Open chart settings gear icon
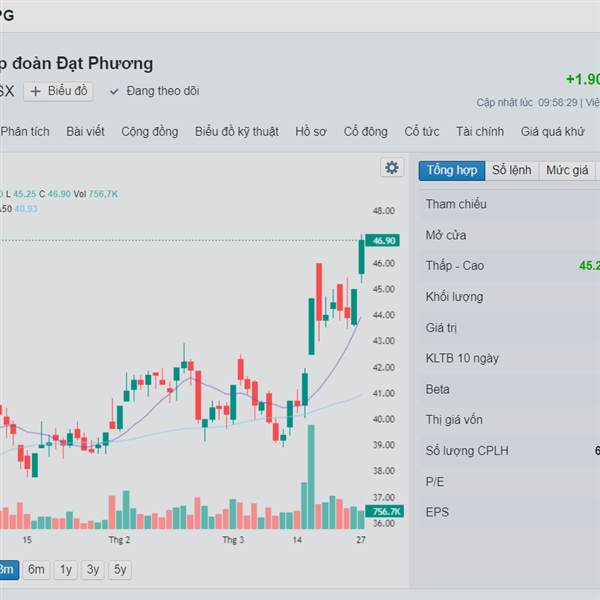Screen dimensions: 600x600 pyautogui.click(x=392, y=168)
